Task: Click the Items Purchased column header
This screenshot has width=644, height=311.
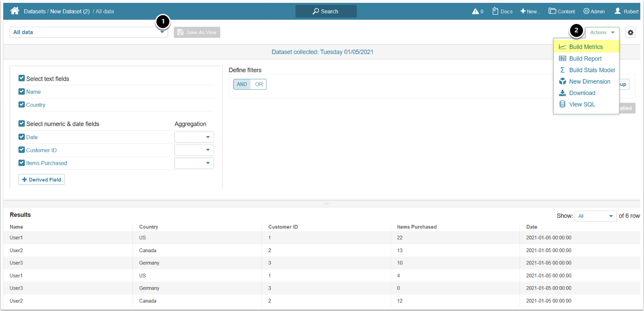Action: tap(417, 227)
